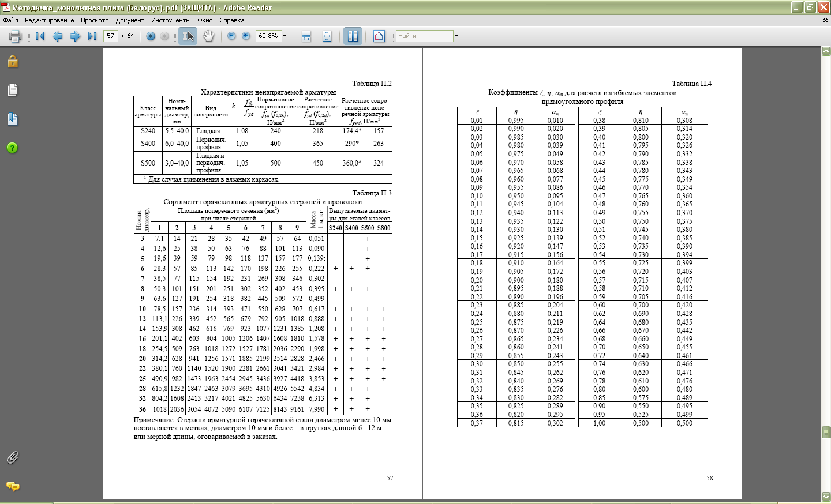The height and width of the screenshot is (504, 831).
Task: Open the Файл menu
Action: (x=10, y=20)
